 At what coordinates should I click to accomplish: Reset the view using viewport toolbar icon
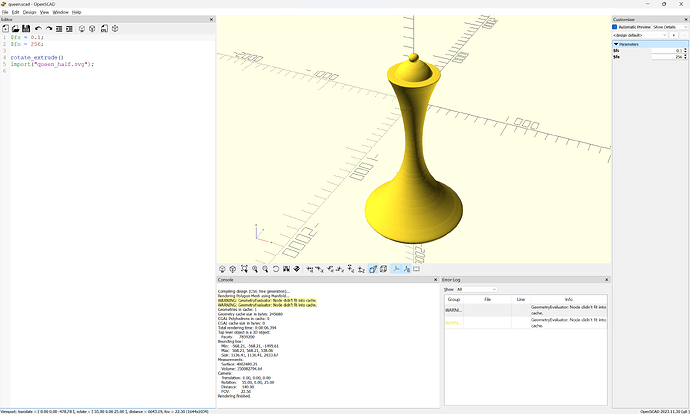276,268
